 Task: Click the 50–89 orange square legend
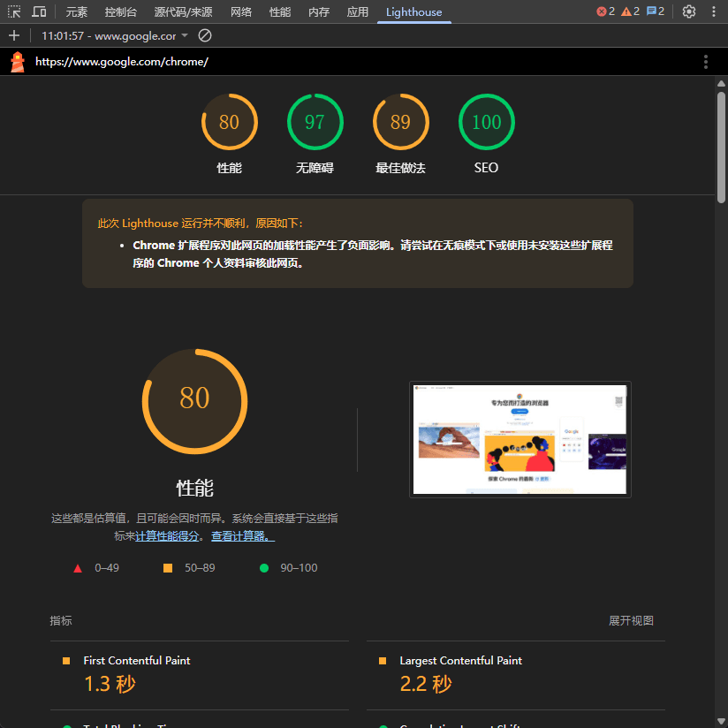(x=189, y=568)
